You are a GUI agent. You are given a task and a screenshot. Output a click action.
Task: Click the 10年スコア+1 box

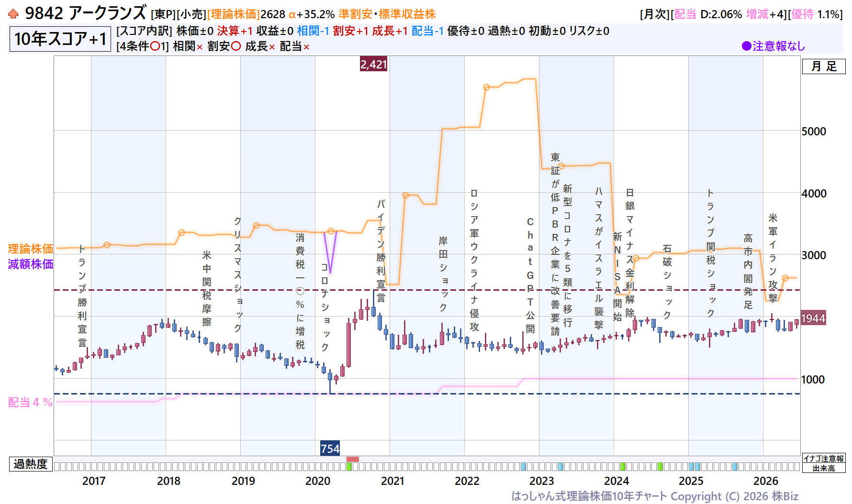(60, 39)
